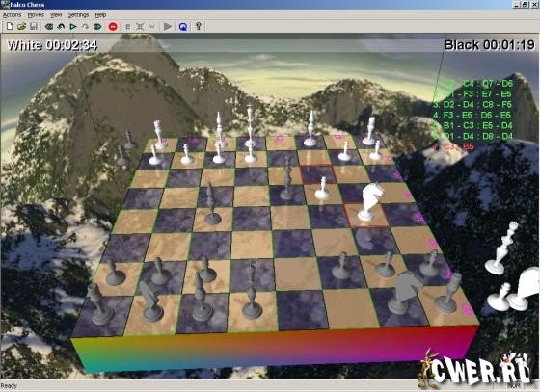
Task: Open a saved game with folder icon
Action: pyautogui.click(x=21, y=26)
